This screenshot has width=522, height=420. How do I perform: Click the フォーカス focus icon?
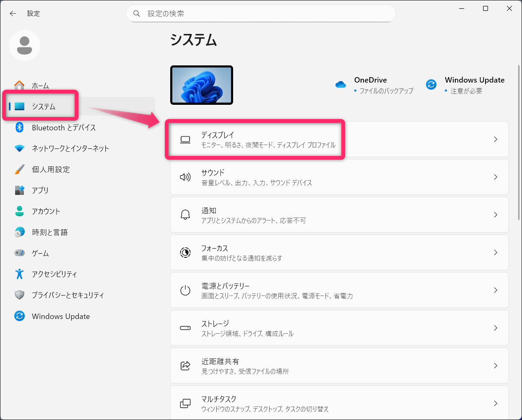[x=185, y=253]
